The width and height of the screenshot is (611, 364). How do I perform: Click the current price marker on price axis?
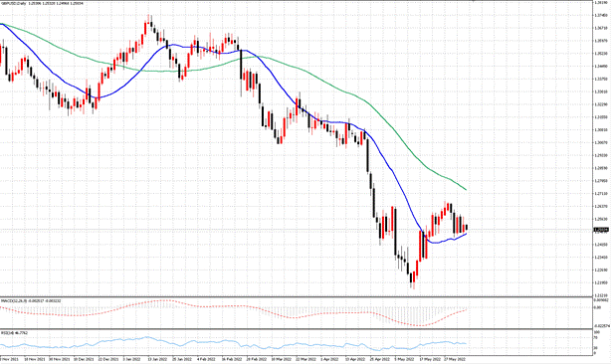coord(601,230)
